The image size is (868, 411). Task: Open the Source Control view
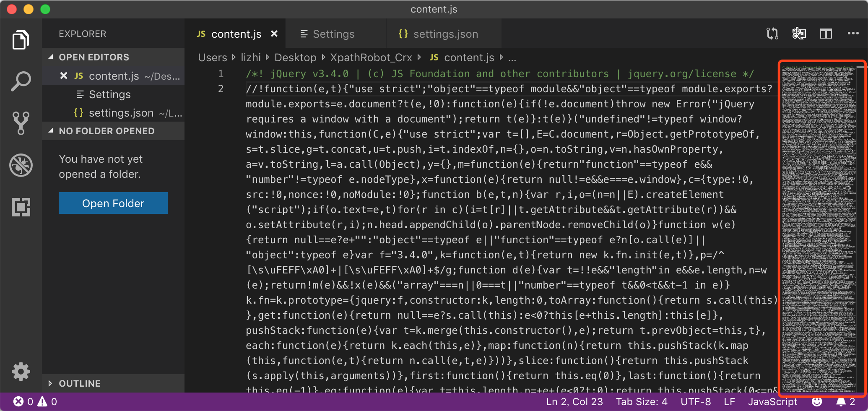(x=21, y=123)
